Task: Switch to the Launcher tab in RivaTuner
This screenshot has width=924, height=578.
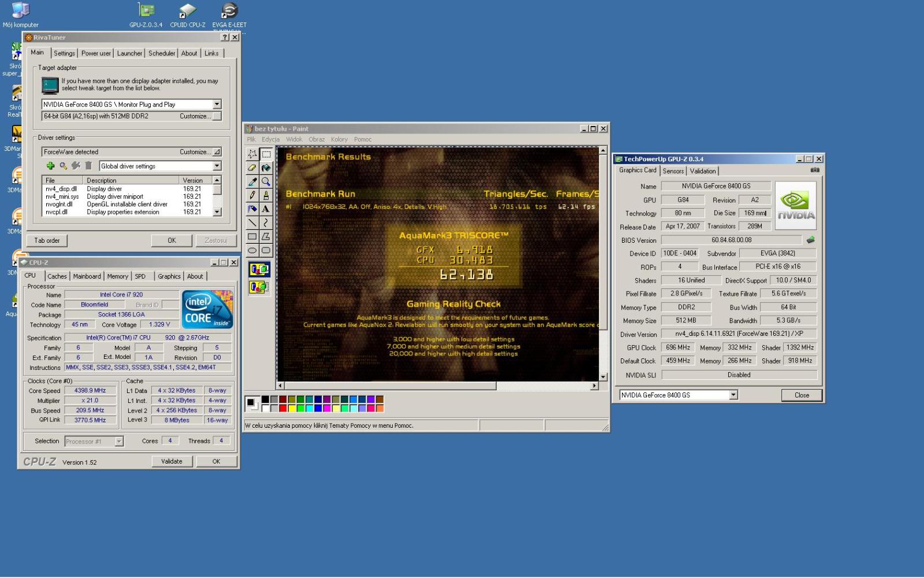Action: 129,53
